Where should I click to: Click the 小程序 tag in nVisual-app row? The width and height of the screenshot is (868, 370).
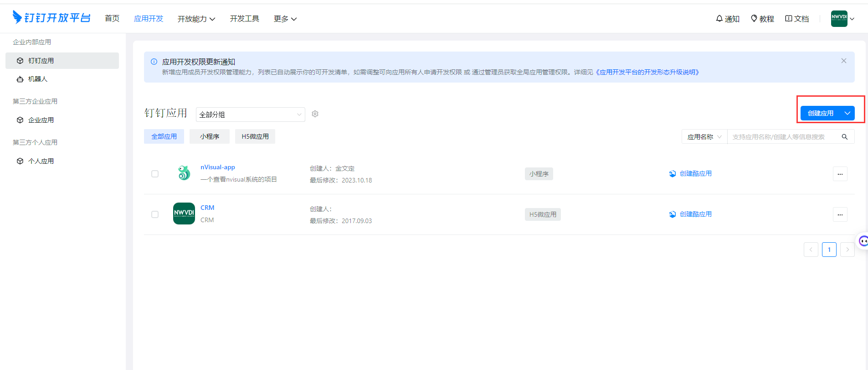click(539, 174)
